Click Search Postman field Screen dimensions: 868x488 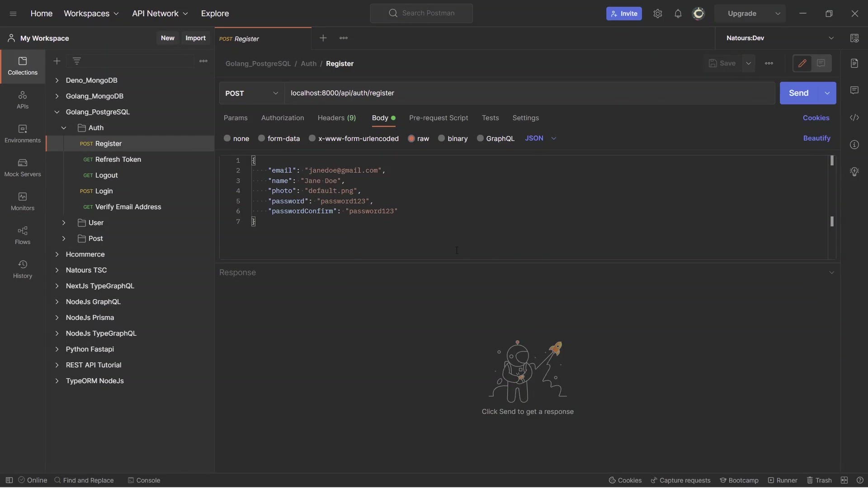coord(421,14)
